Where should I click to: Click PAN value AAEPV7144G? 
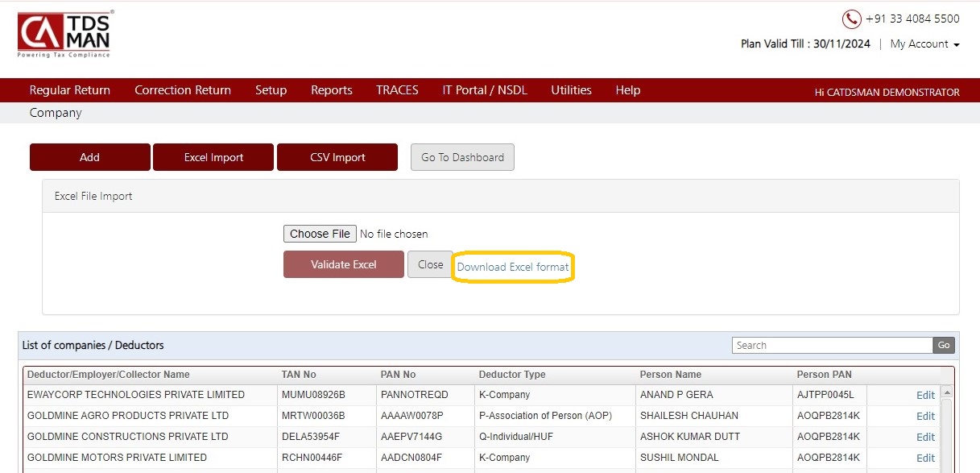click(x=411, y=437)
